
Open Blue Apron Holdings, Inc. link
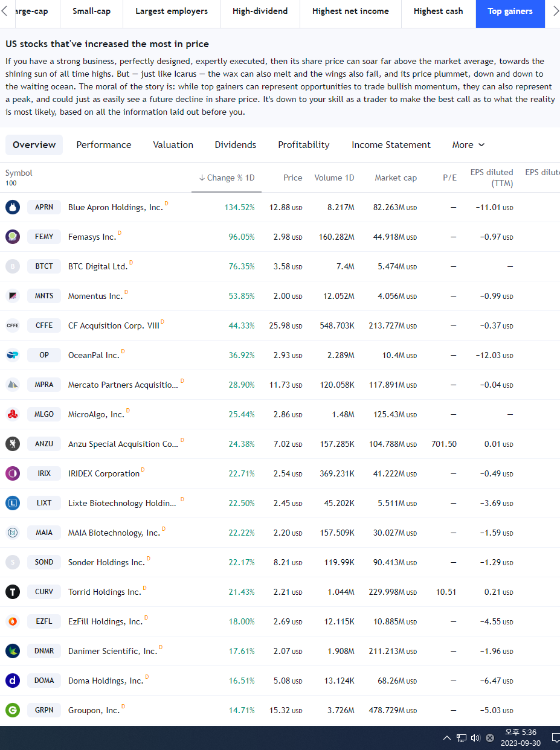(x=115, y=208)
